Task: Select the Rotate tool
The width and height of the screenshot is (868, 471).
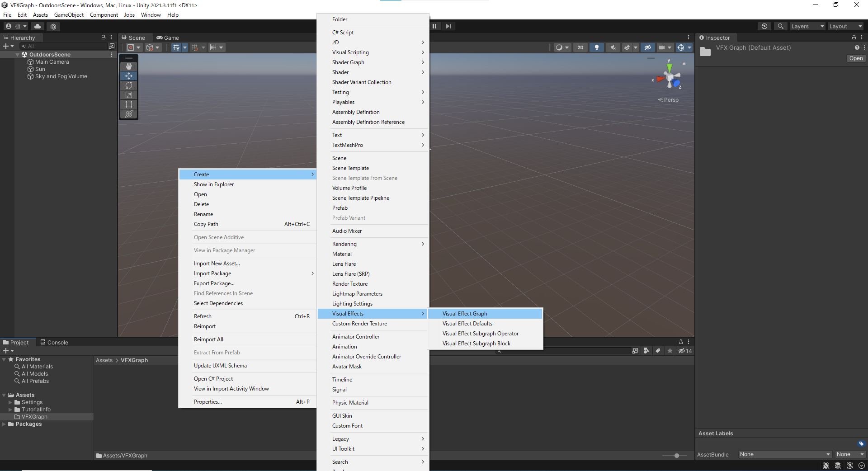Action: 129,85
